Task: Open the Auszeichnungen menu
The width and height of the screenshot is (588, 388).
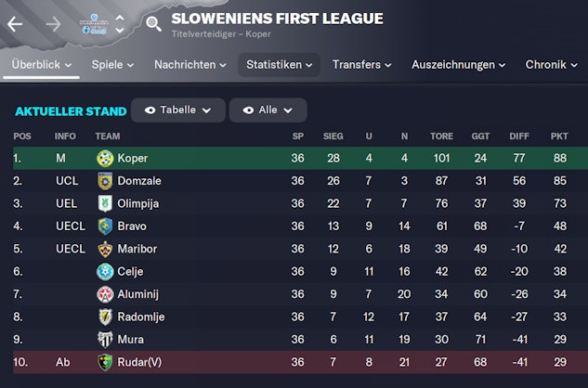Action: [458, 65]
